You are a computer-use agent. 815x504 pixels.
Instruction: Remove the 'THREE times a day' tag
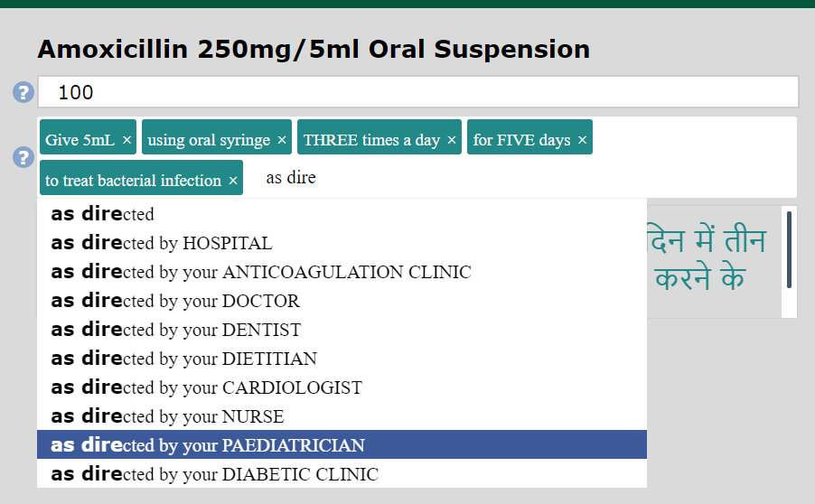coord(452,140)
